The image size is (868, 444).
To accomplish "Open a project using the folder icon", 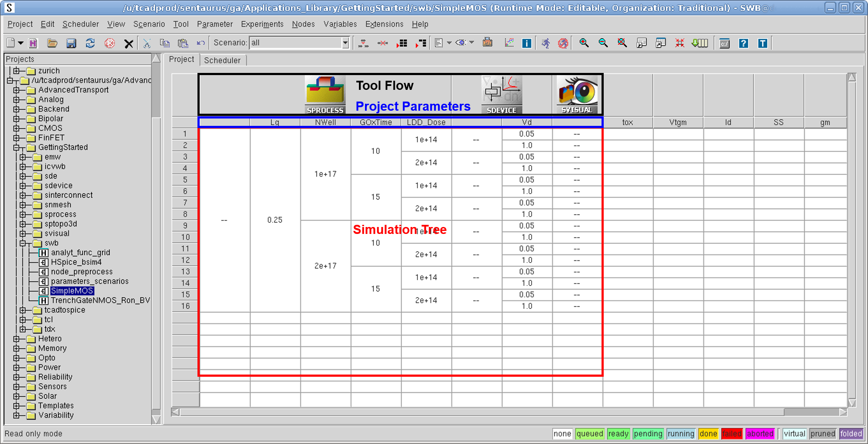I will [52, 43].
